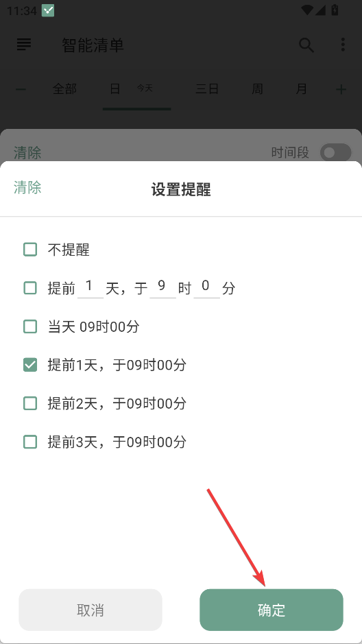Confirm with the 确定 button
This screenshot has height=644, width=362.
click(271, 610)
